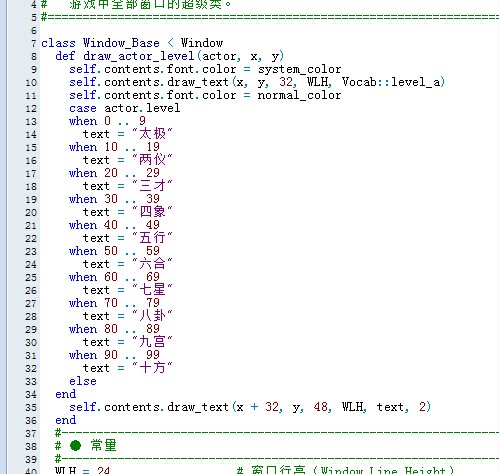Click the text = "七星" line
Viewport: 499px width, 474px height.
click(x=128, y=290)
